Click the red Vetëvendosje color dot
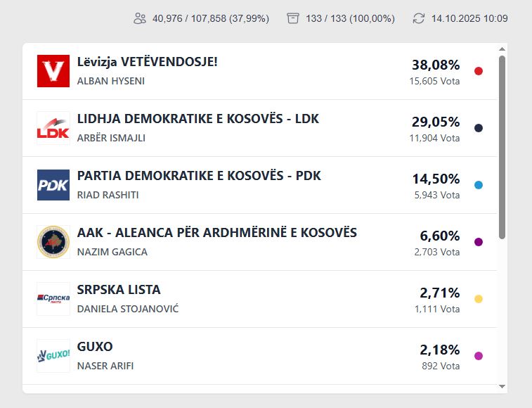 [479, 71]
